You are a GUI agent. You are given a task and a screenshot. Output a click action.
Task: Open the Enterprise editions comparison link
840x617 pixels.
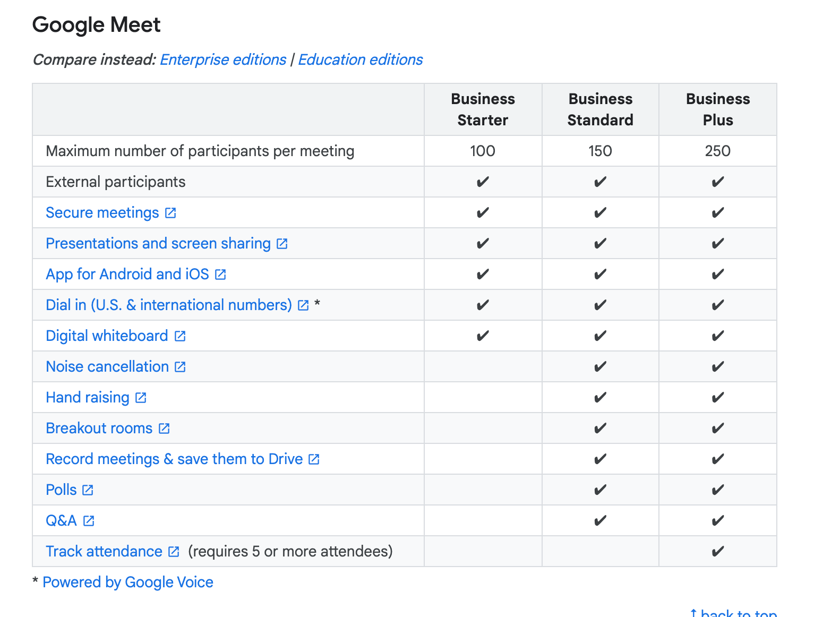(223, 59)
